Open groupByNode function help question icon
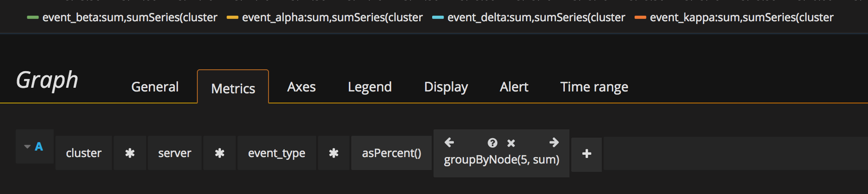This screenshot has width=868, height=194. [493, 143]
